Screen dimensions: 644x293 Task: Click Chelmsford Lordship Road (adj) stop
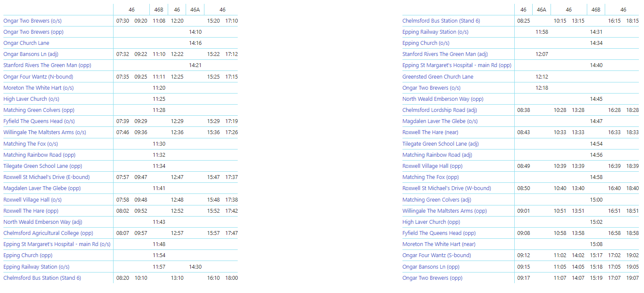click(440, 110)
